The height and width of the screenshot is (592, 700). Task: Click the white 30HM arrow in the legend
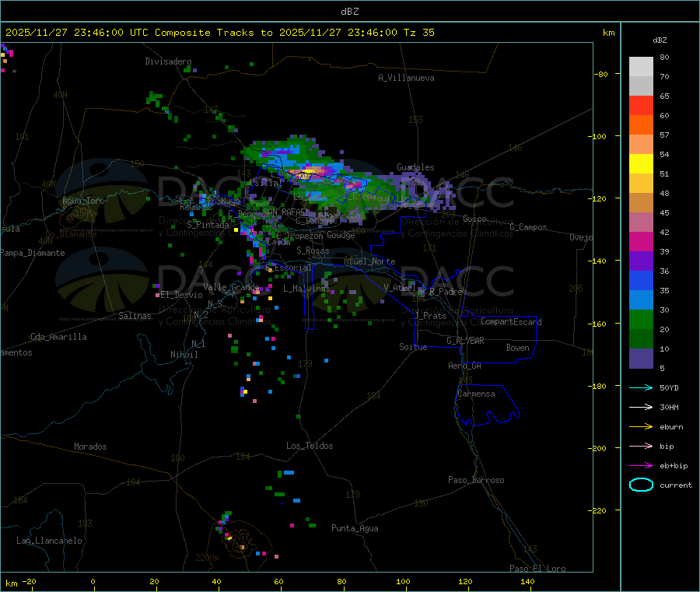(x=641, y=407)
